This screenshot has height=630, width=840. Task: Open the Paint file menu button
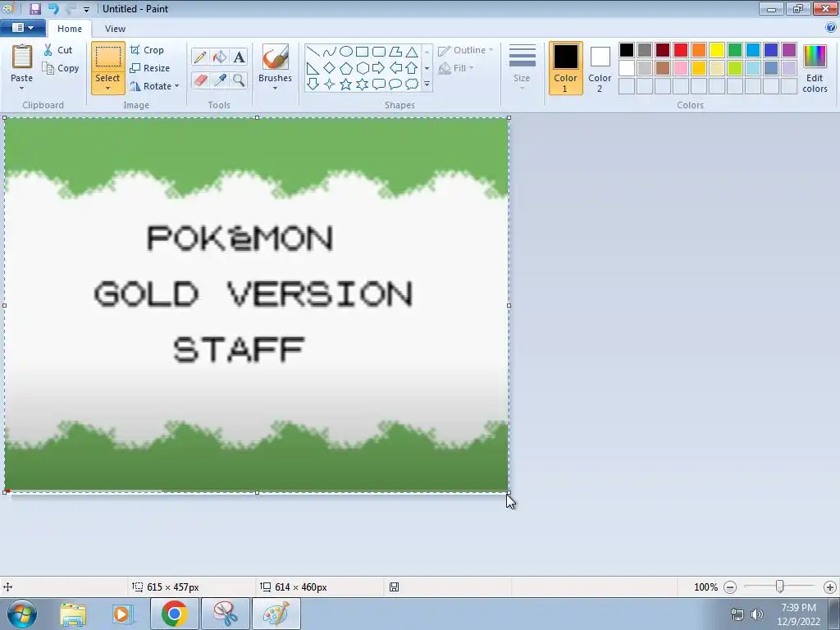click(x=22, y=28)
